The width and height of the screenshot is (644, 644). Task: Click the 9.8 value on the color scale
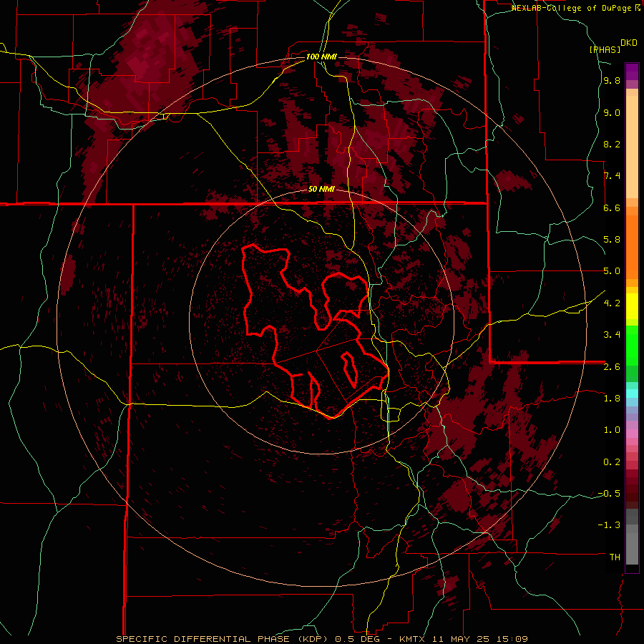612,81
